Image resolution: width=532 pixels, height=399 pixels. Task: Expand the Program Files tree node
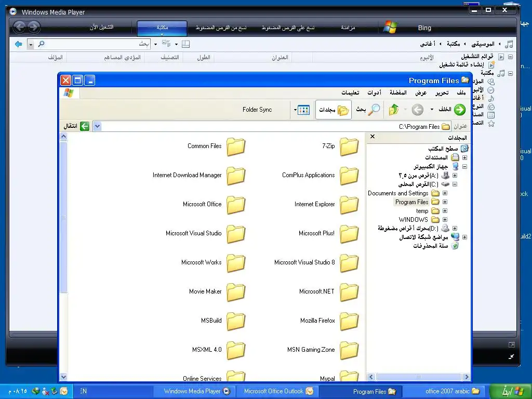point(445,202)
